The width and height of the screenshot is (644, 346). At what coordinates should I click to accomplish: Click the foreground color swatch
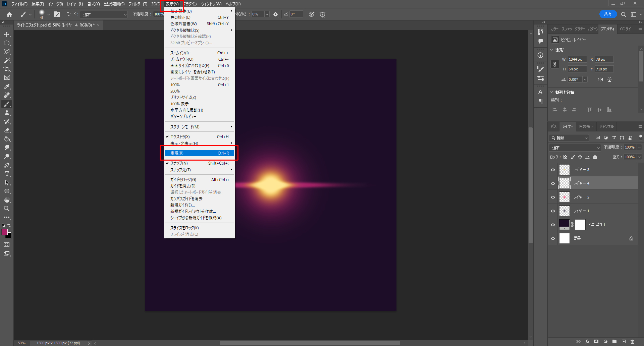5,232
